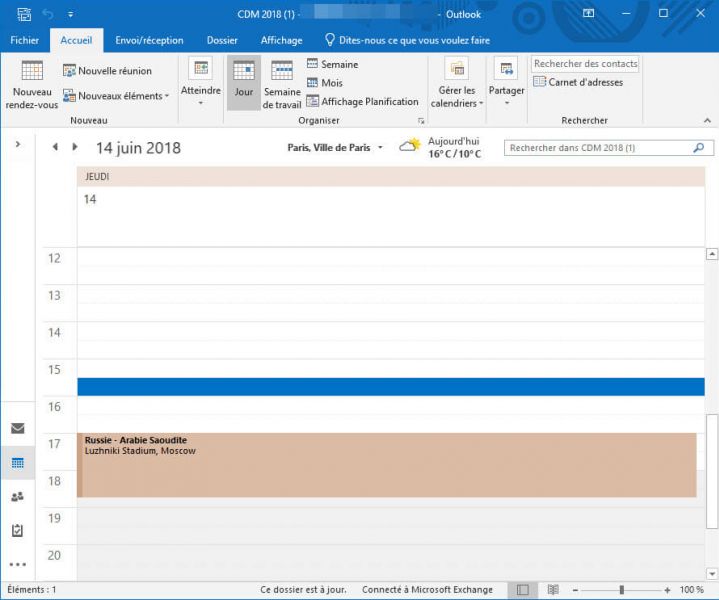Create a Nouvelle réunion
This screenshot has width=719, height=600.
107,71
